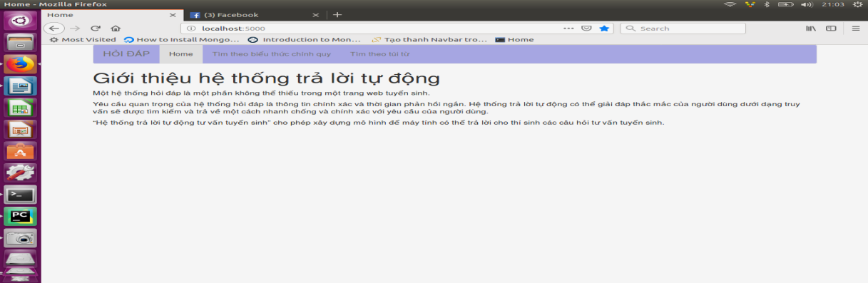Open 'How to Install Mongo...' bookmark
This screenshot has height=283, width=868.
tap(181, 40)
